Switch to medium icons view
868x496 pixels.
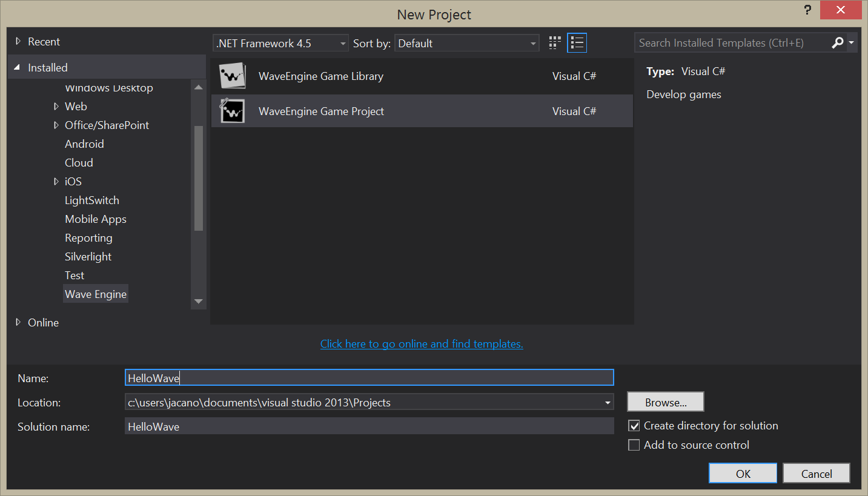click(x=555, y=43)
